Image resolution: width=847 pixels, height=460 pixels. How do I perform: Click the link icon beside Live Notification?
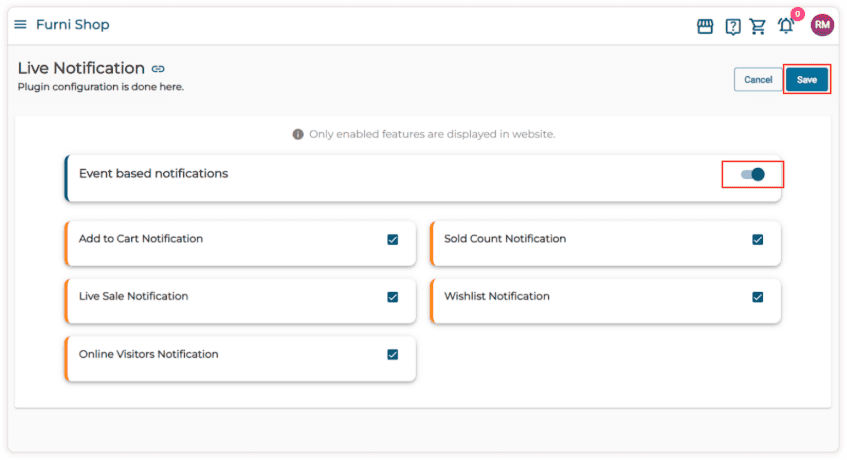[158, 69]
